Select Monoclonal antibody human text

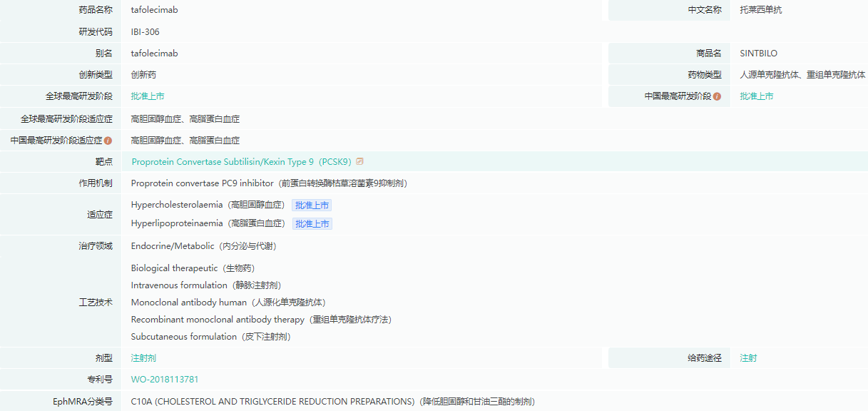[x=228, y=303]
